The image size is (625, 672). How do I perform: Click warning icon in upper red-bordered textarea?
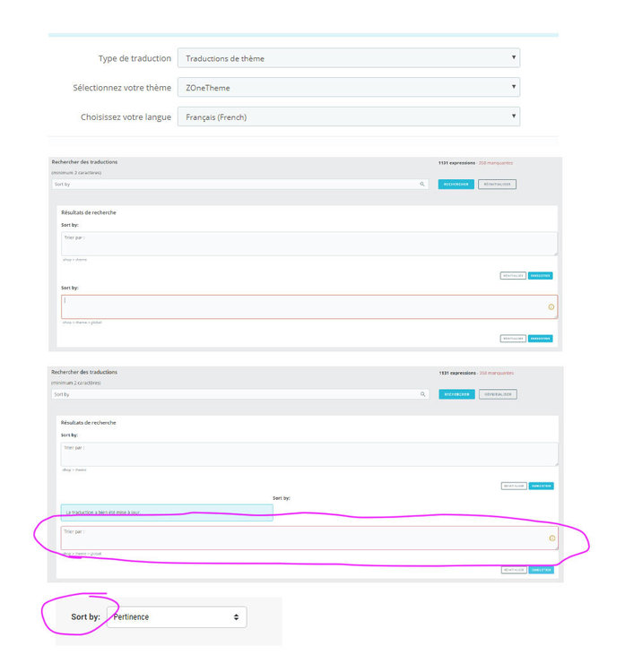point(551,306)
